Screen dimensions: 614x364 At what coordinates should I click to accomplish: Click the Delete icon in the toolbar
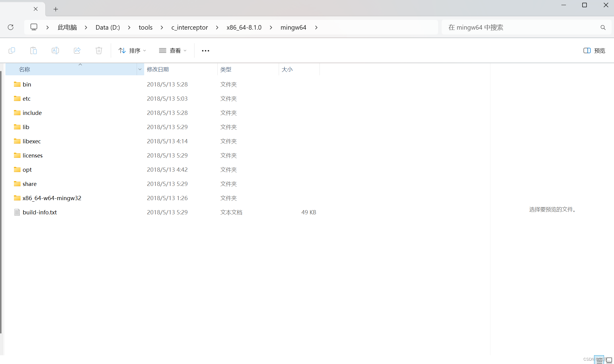[99, 50]
